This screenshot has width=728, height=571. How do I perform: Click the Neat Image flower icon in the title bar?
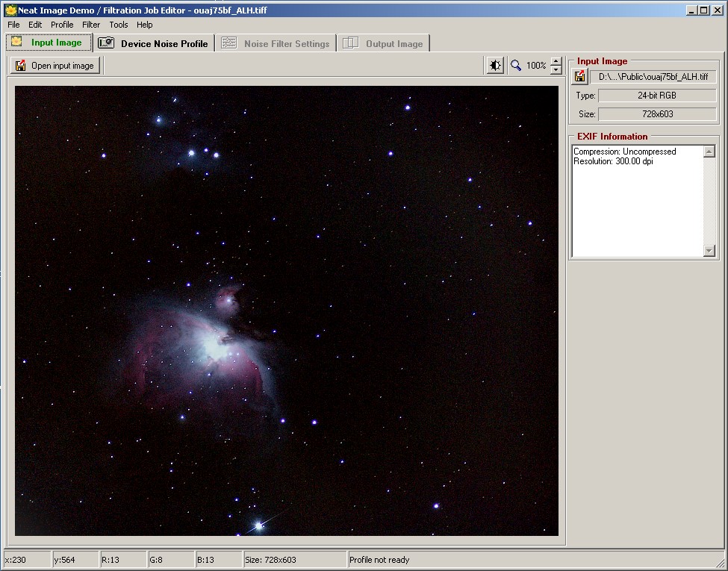[x=10, y=10]
